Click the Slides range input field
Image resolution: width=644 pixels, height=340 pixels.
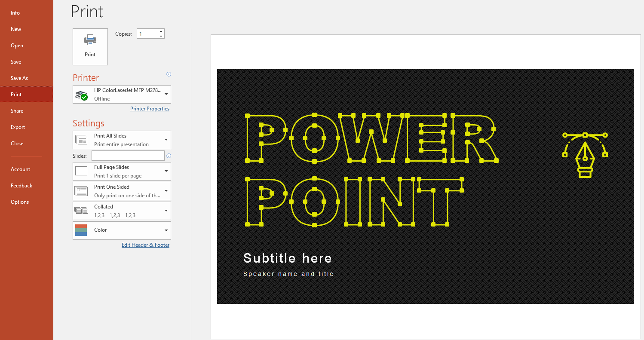click(128, 156)
